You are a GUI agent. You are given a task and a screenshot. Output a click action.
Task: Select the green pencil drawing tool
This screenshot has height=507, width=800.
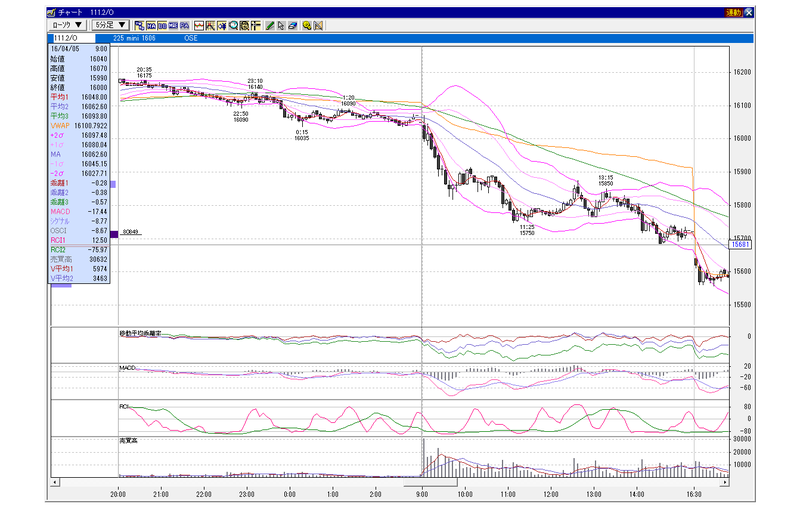pos(270,26)
